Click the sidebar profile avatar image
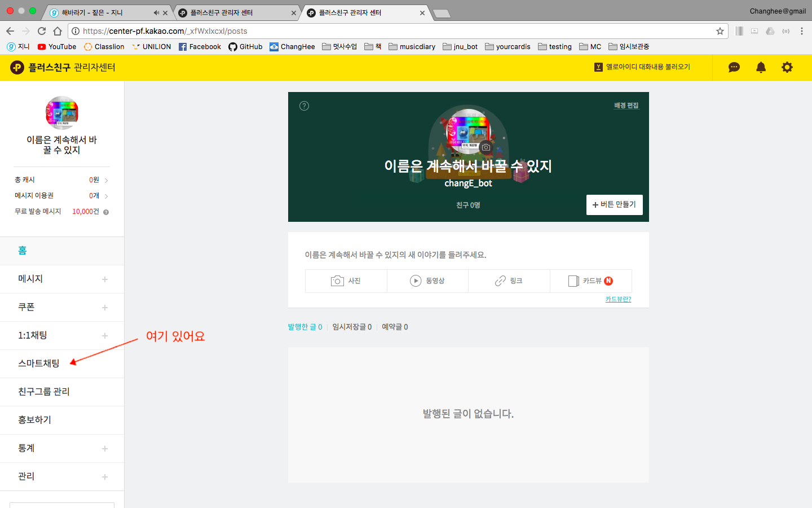Image resolution: width=812 pixels, height=508 pixels. (x=62, y=113)
